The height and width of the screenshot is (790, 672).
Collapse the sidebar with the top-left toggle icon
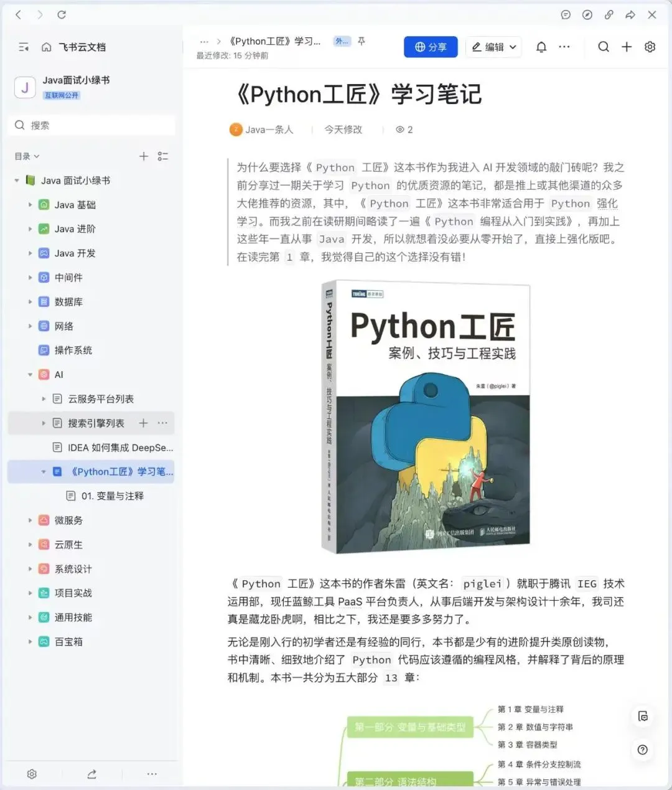[x=24, y=47]
